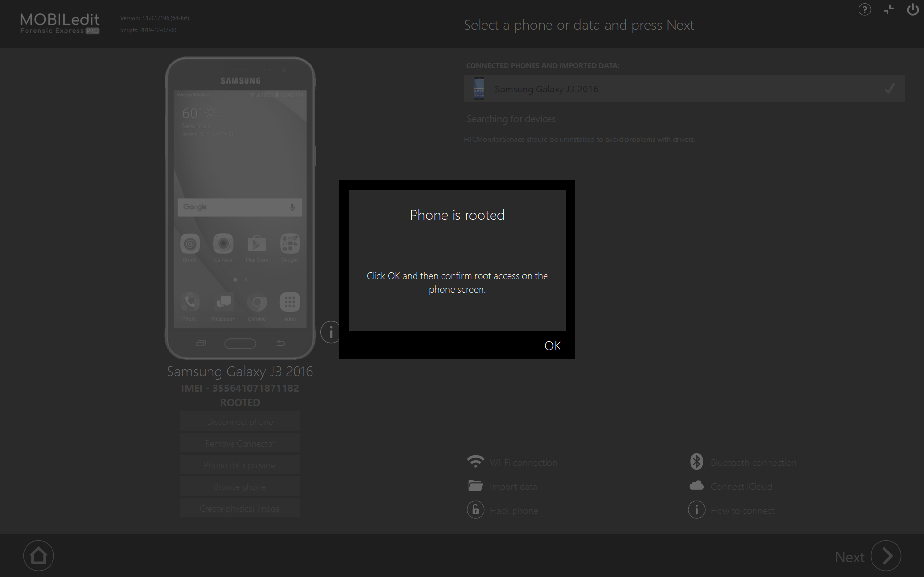Click the confirm root access message in dialog
Image resolution: width=924 pixels, height=577 pixels.
tap(457, 282)
